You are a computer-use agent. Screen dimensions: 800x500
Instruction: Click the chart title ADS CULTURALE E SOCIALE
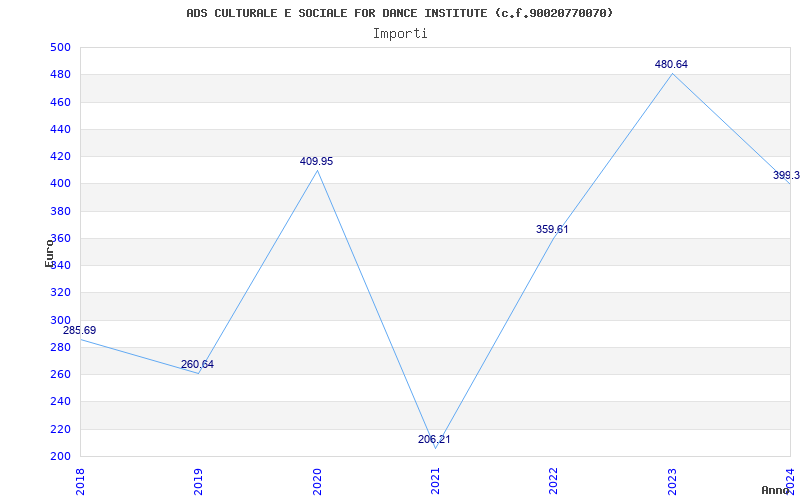400,13
